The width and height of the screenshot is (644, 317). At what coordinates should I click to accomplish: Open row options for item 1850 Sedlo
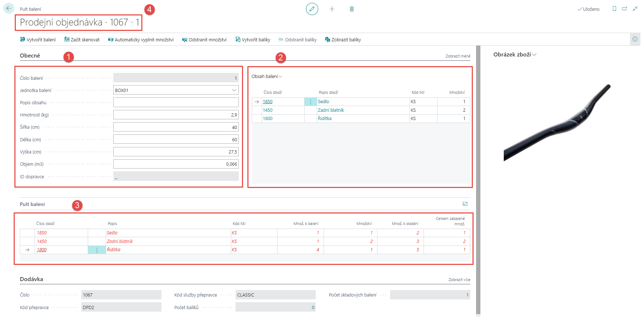[311, 102]
